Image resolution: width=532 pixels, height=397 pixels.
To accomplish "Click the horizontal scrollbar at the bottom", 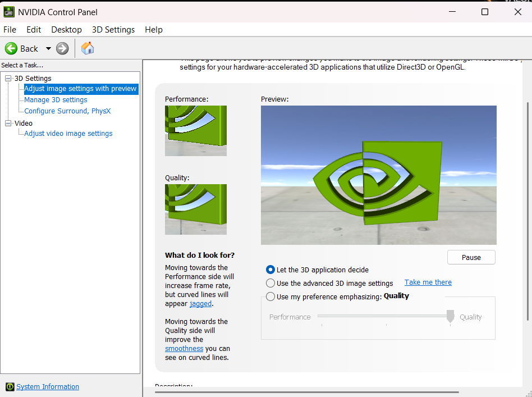I will pyautogui.click(x=308, y=393).
